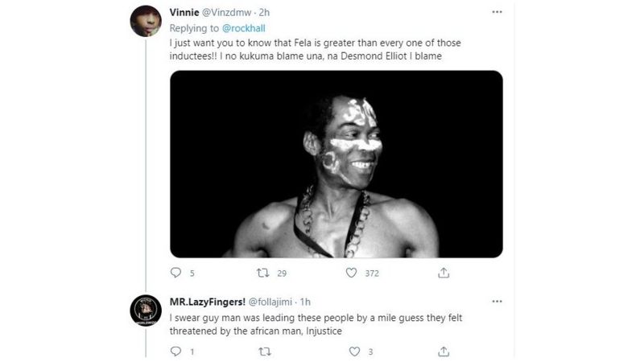Share Vinnie's Fela tweet

click(x=443, y=274)
